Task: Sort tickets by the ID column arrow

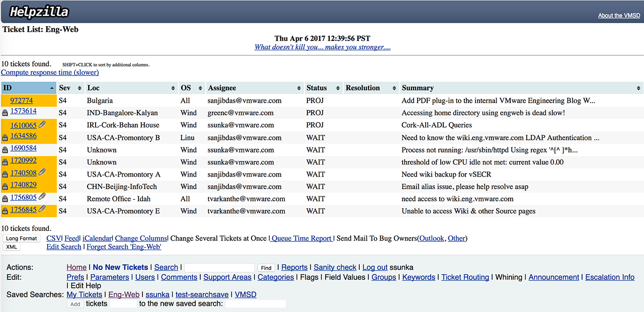Action: coord(52,88)
